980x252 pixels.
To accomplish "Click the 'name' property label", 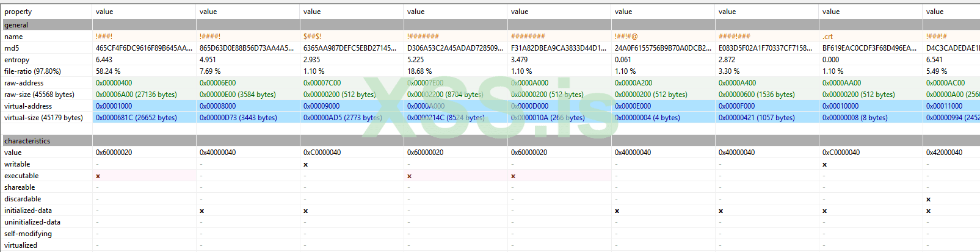I will 13,37.
